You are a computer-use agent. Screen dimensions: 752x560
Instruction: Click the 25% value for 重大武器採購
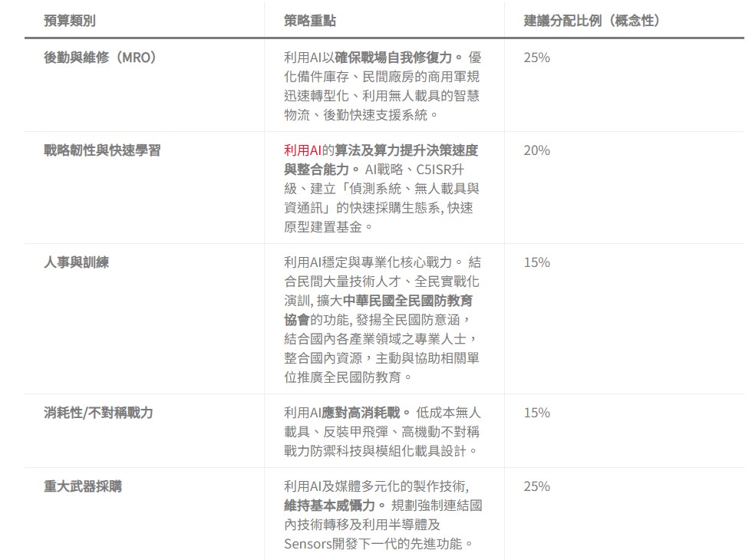pyautogui.click(x=536, y=486)
